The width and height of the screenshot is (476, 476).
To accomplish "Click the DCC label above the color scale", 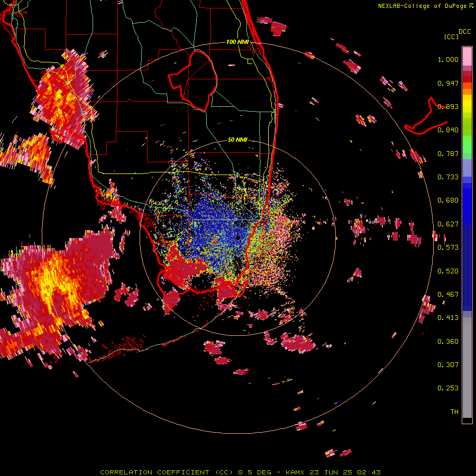I will 464,32.
